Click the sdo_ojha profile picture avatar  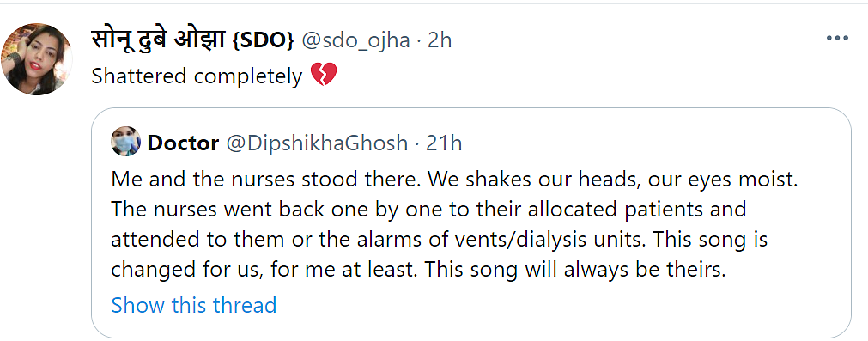(37, 59)
